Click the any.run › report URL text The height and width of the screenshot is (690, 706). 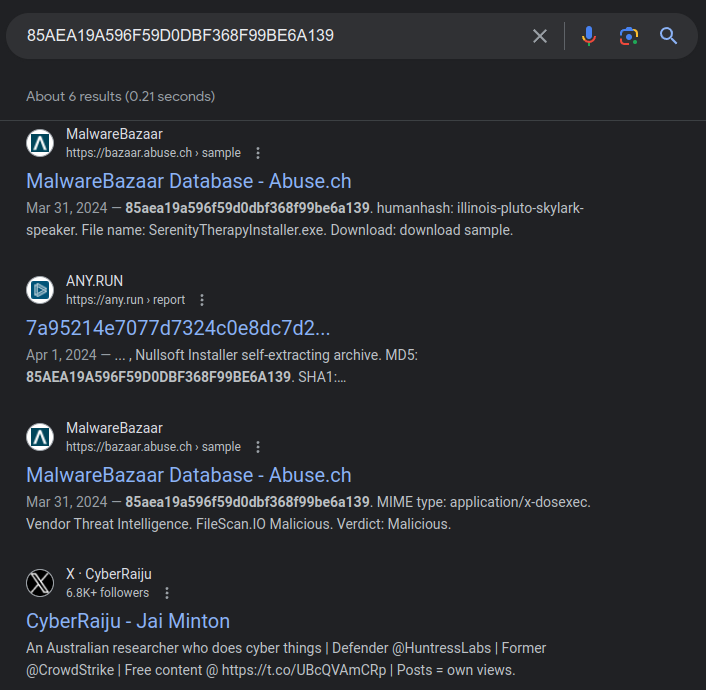(x=125, y=300)
